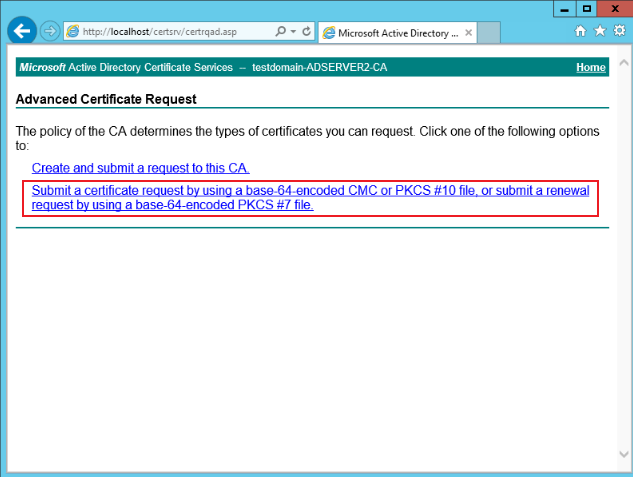
Task: Maximize the Internet Explorer window
Action: 586,9
